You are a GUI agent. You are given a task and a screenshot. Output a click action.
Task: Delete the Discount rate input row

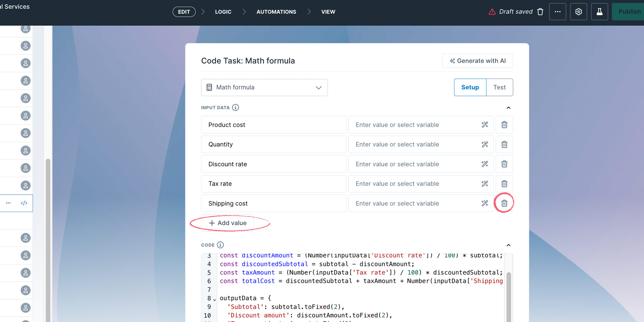point(504,164)
